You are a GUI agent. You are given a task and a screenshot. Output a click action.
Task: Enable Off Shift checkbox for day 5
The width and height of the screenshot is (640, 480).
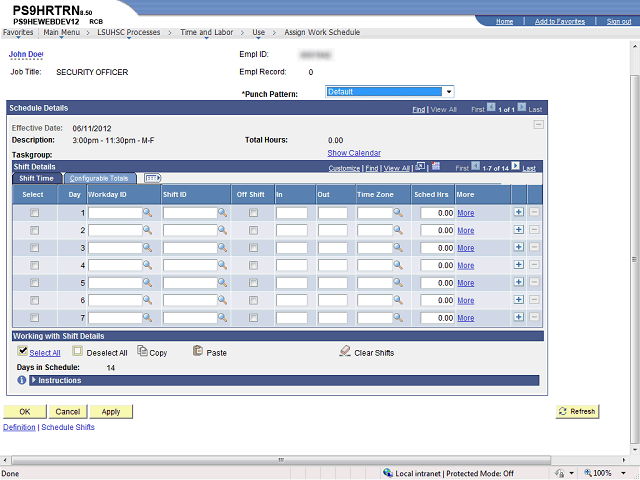pos(253,283)
